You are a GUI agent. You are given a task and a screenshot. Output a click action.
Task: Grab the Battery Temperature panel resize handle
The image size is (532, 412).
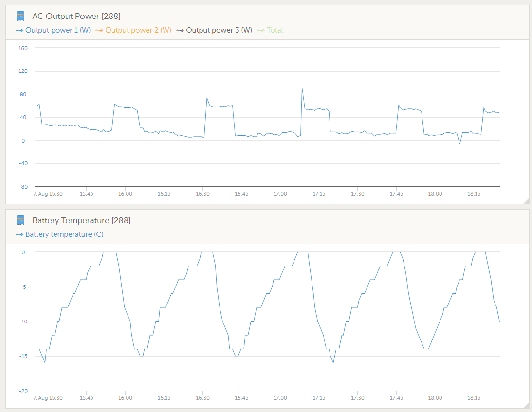point(526,405)
